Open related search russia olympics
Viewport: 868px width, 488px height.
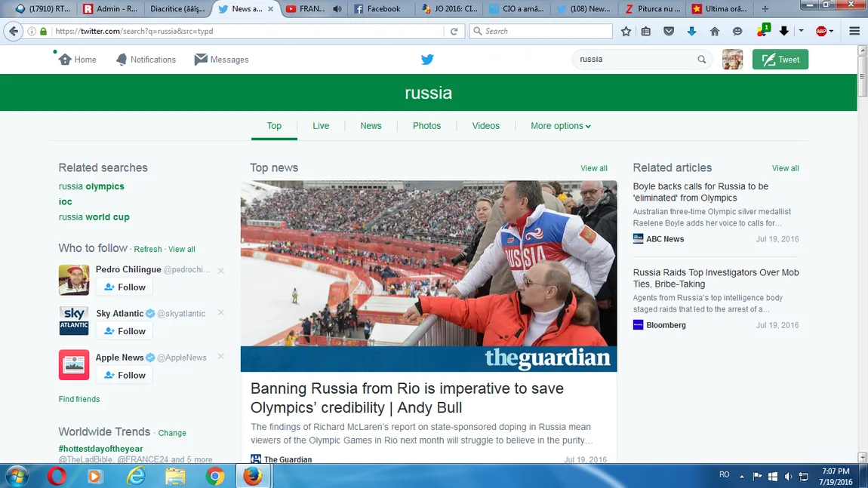click(x=91, y=186)
